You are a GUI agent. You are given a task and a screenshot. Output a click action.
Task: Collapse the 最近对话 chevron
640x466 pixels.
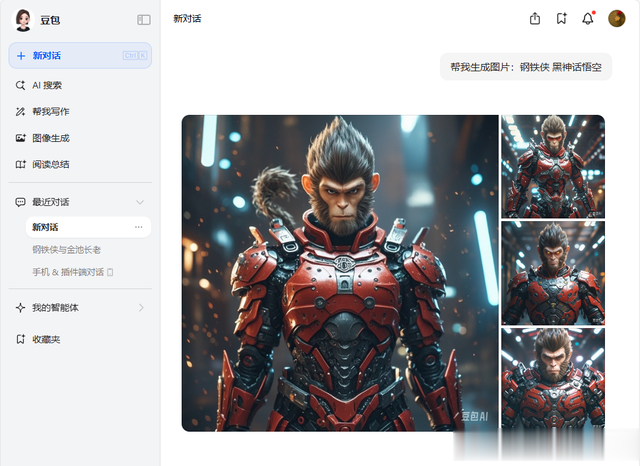tap(140, 202)
